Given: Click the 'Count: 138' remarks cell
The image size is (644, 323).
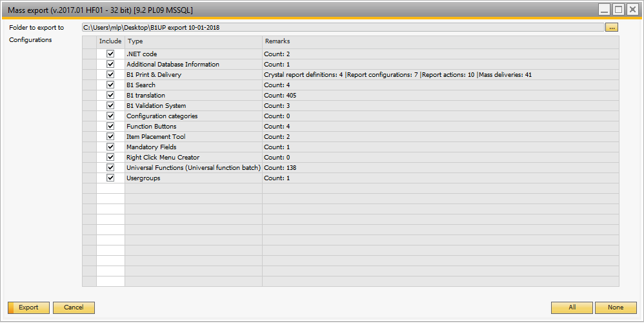Looking at the screenshot, I should pyautogui.click(x=441, y=168).
